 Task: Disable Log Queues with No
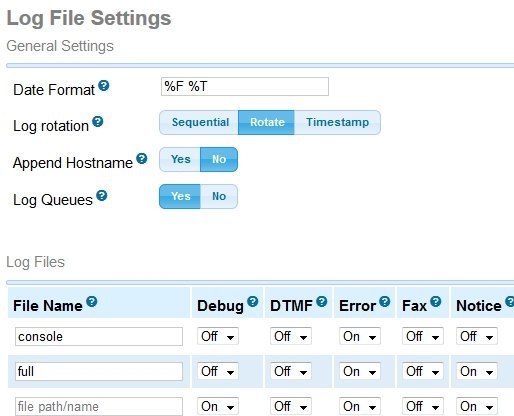point(219,196)
